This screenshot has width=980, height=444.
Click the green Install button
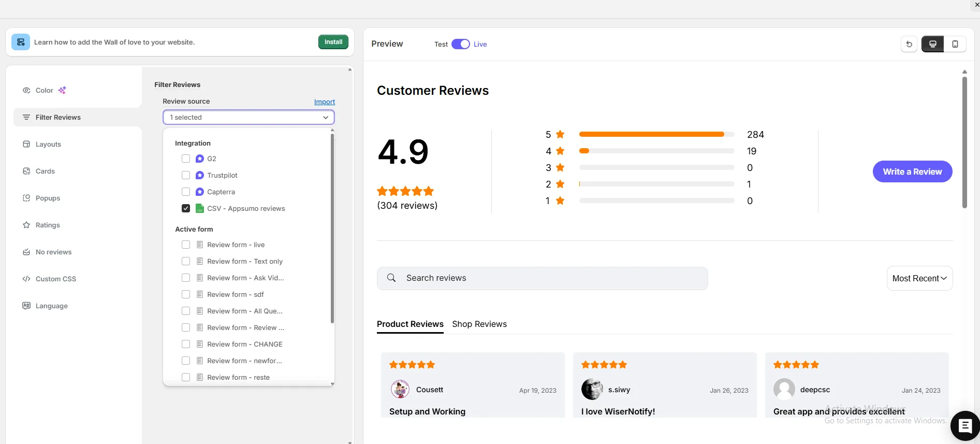[x=333, y=42]
